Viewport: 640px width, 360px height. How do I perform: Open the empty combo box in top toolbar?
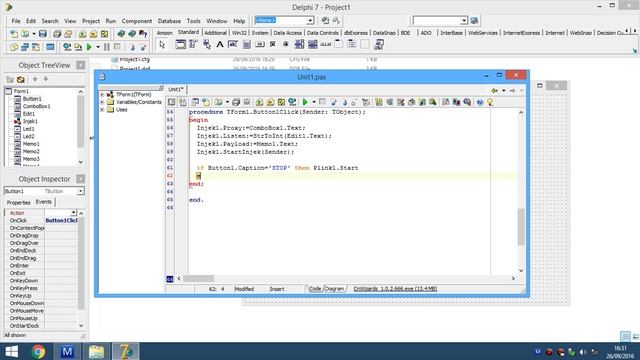pos(464,20)
